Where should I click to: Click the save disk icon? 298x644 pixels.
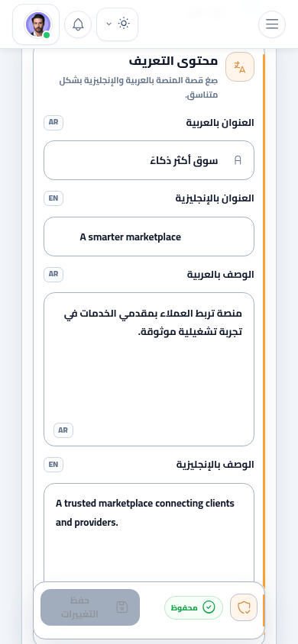tap(122, 607)
